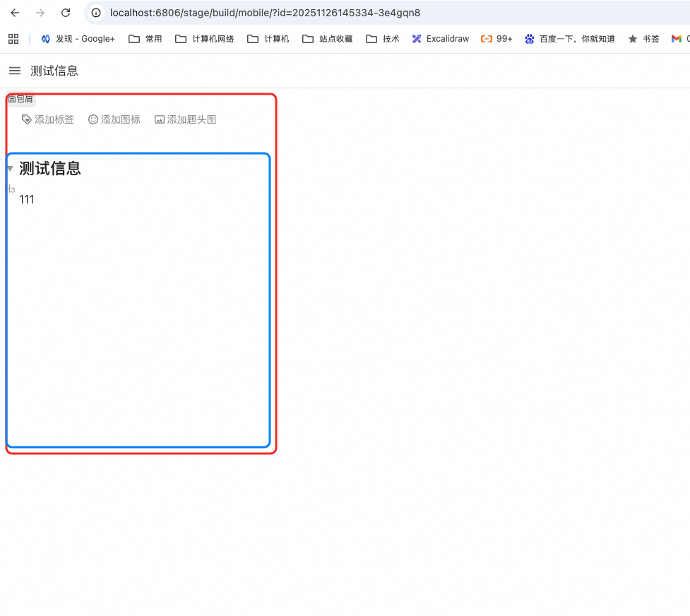This screenshot has width=690, height=616.
Task: Collapse the 测试信息 heading block
Action: click(x=10, y=169)
